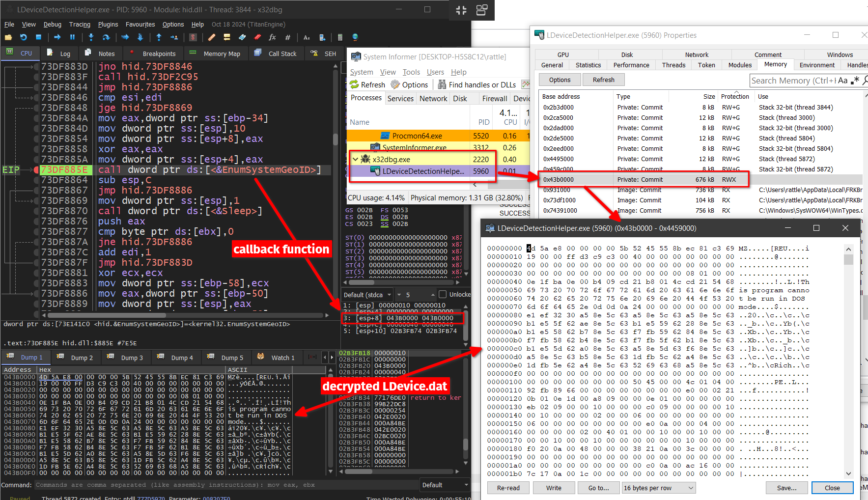Screen dimensions: 868x500
Task: Click the dump tabs scroll-right arrow
Action: [332, 357]
